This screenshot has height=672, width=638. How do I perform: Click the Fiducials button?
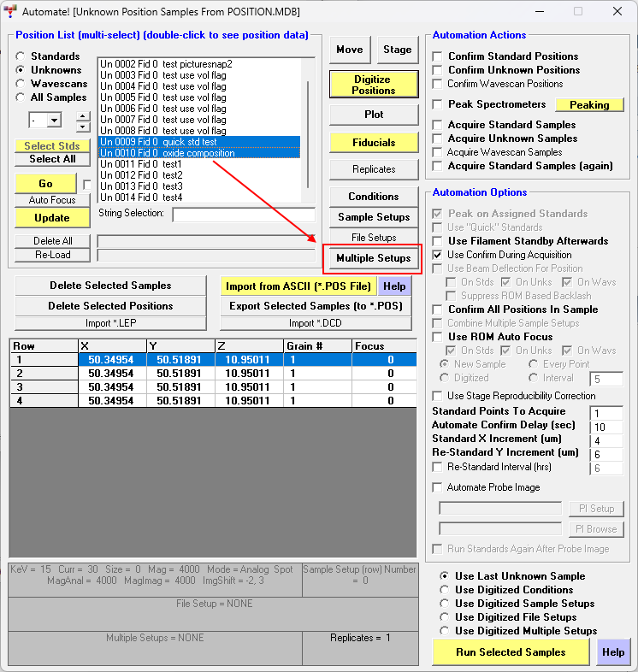pyautogui.click(x=373, y=143)
